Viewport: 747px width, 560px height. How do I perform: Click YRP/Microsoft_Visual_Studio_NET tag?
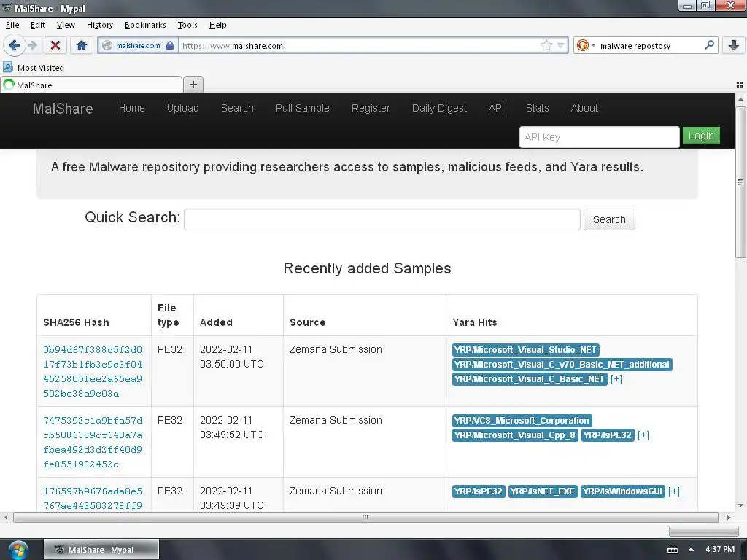pyautogui.click(x=525, y=350)
